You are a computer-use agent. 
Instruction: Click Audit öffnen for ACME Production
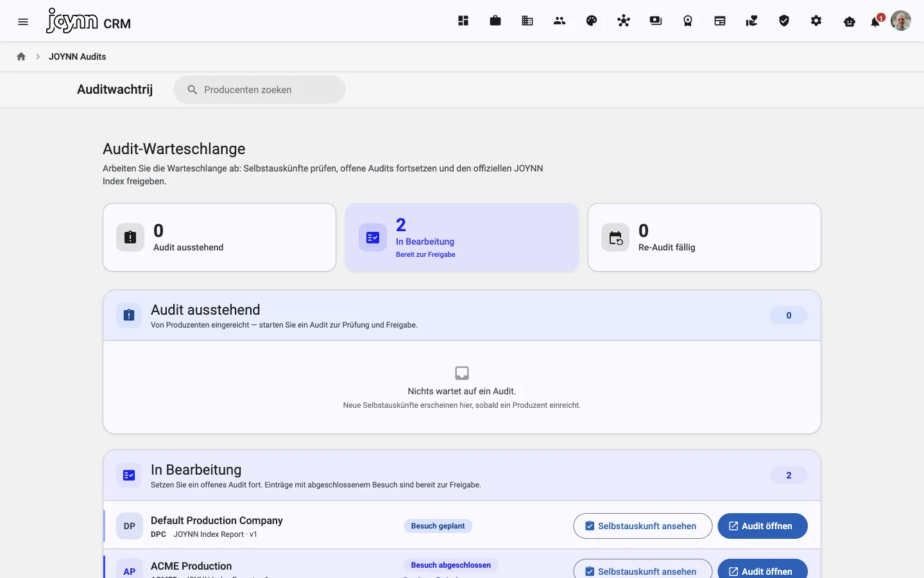pyautogui.click(x=762, y=569)
